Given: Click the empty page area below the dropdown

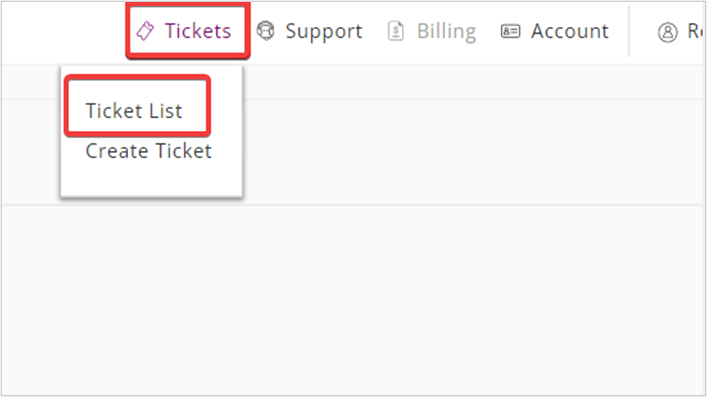Looking at the screenshot, I should [354, 300].
